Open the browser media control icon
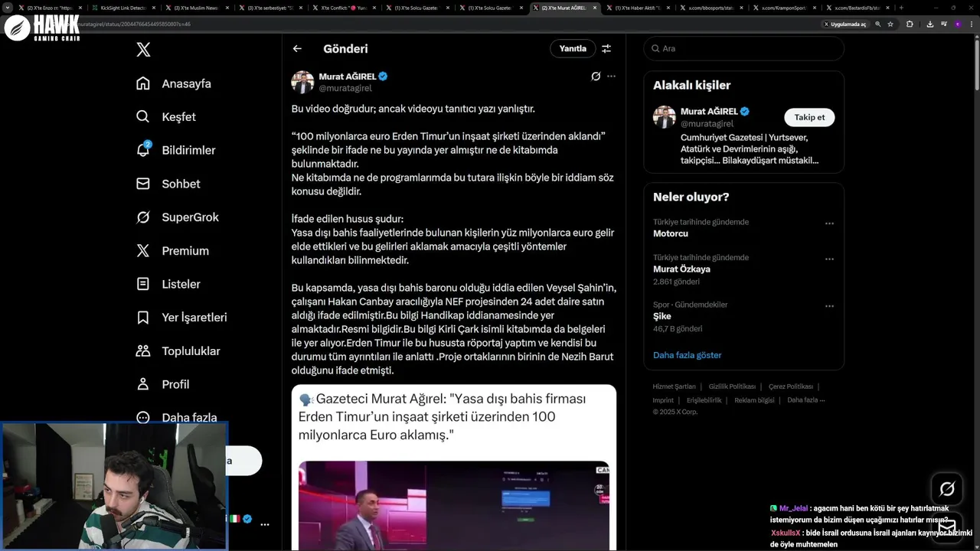The width and height of the screenshot is (980, 551). tap(943, 24)
